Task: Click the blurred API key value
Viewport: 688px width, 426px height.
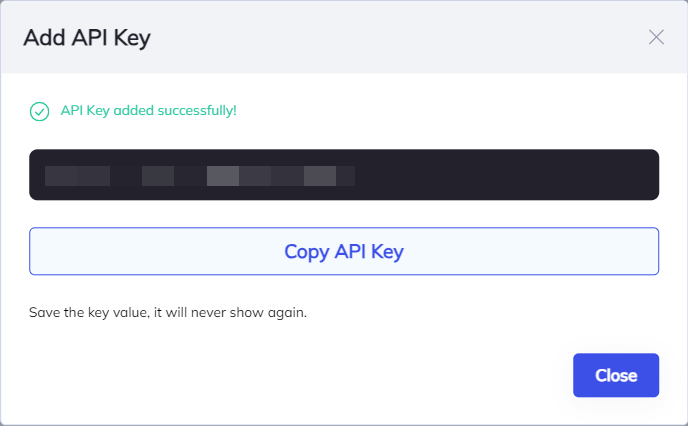Action: (200, 177)
